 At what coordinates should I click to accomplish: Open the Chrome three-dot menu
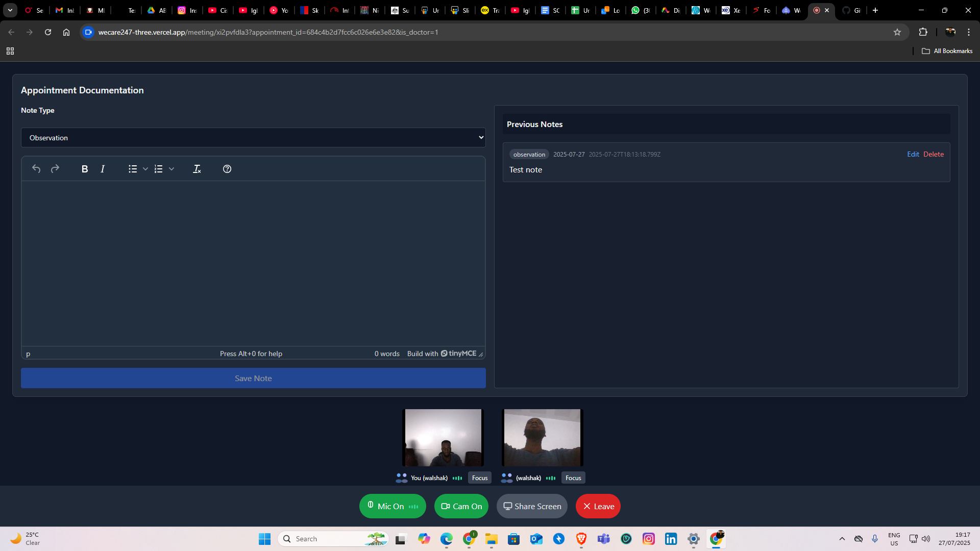point(968,32)
